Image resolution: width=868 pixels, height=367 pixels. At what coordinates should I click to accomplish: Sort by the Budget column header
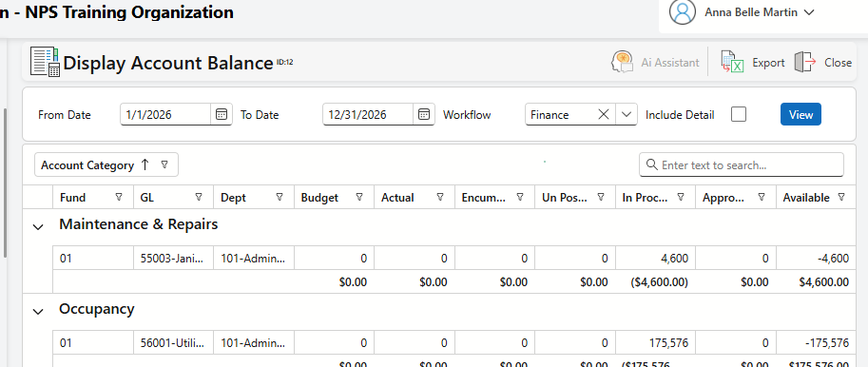coord(319,198)
